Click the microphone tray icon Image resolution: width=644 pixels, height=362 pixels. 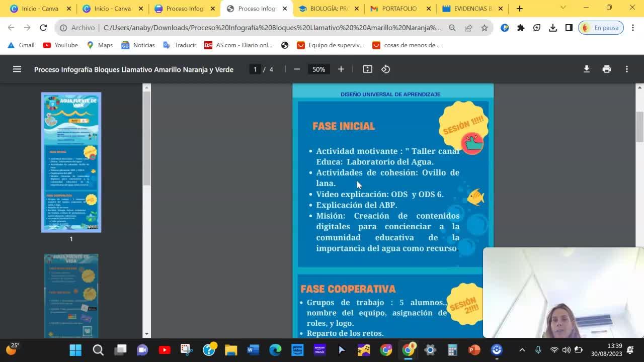pos(538,350)
